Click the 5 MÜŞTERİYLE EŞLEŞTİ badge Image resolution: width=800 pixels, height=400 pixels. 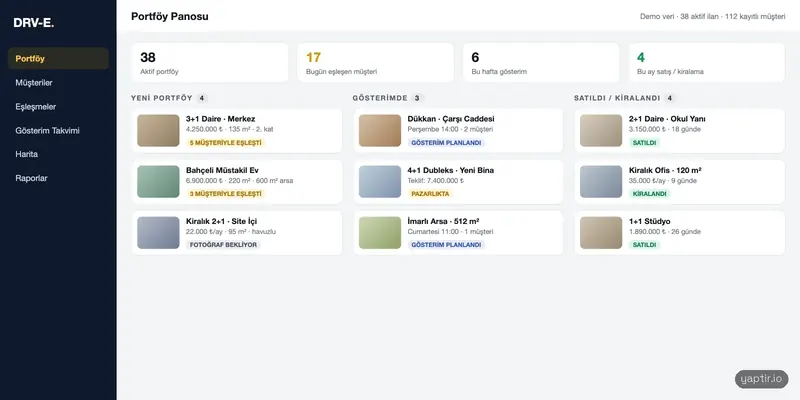click(226, 143)
